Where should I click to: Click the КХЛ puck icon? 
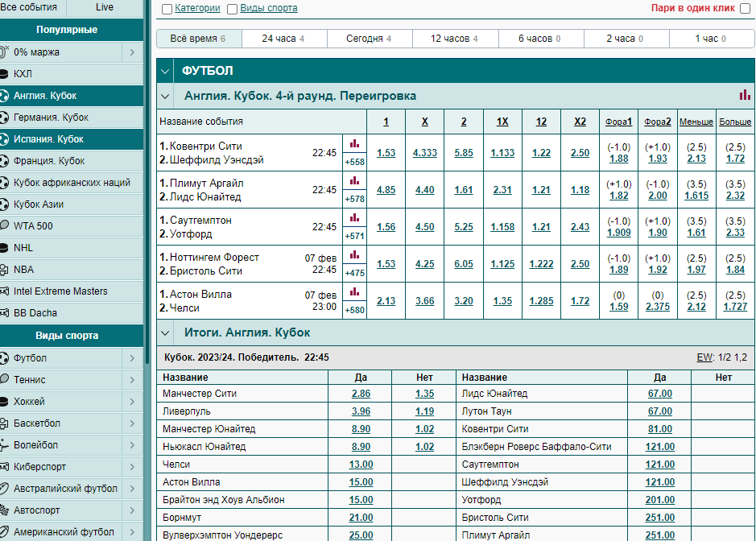pos(4,74)
